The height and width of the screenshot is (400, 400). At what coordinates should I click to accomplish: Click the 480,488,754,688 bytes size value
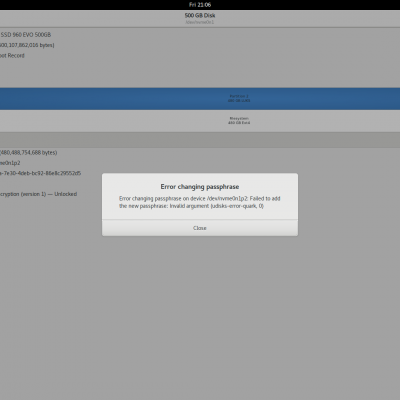click(x=29, y=153)
